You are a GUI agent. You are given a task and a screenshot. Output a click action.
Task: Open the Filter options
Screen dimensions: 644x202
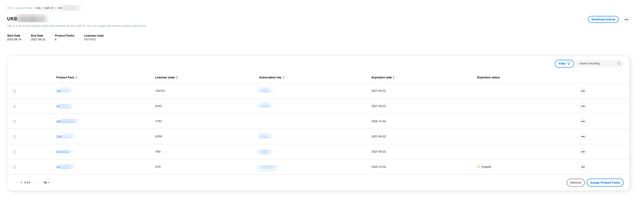click(x=564, y=64)
